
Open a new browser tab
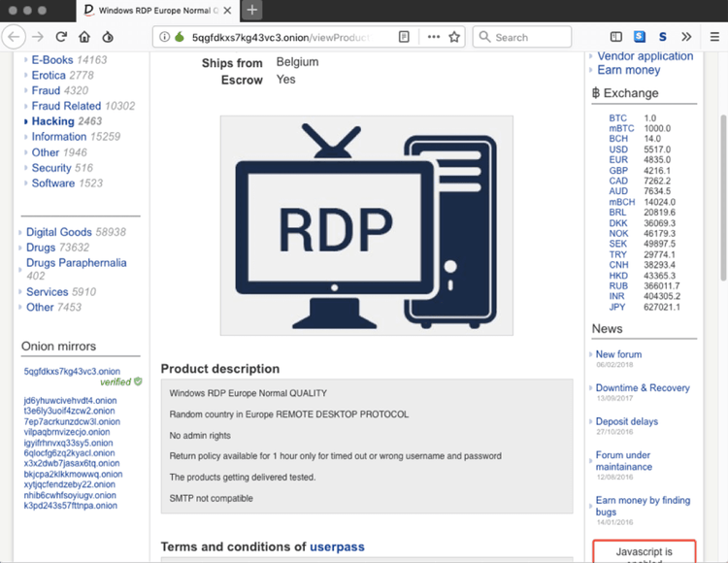pyautogui.click(x=251, y=10)
